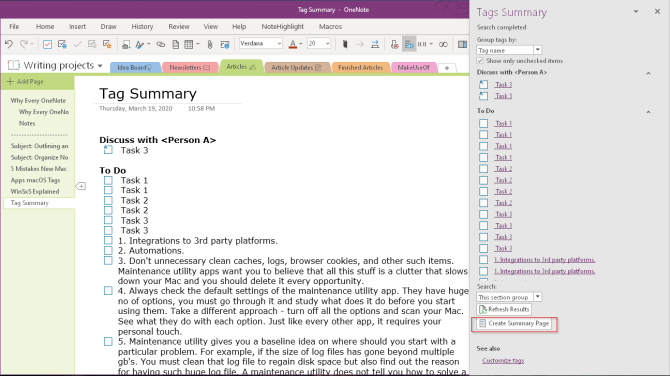Click the clipboard icon with red mark

coord(394,44)
